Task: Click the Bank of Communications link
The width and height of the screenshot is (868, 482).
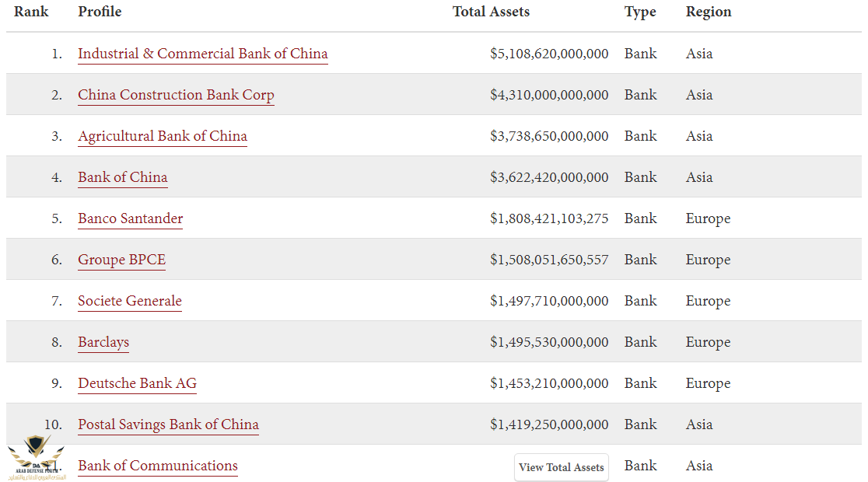Action: (157, 466)
